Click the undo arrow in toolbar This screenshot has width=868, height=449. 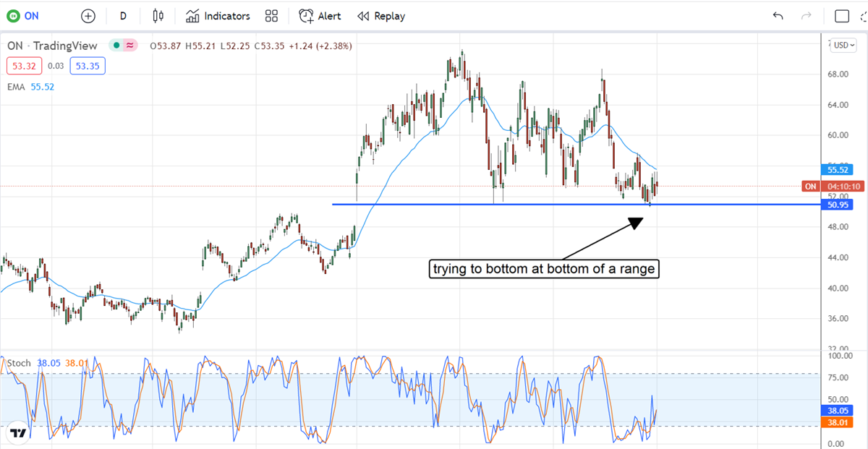click(778, 16)
